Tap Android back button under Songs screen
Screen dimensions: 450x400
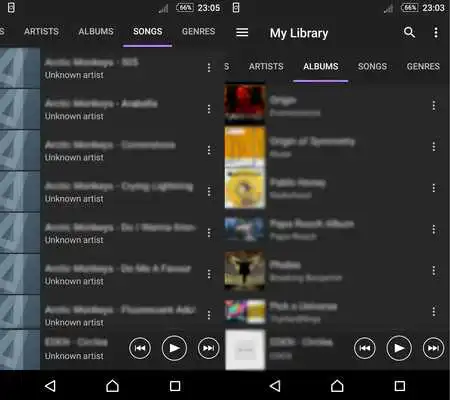50,386
